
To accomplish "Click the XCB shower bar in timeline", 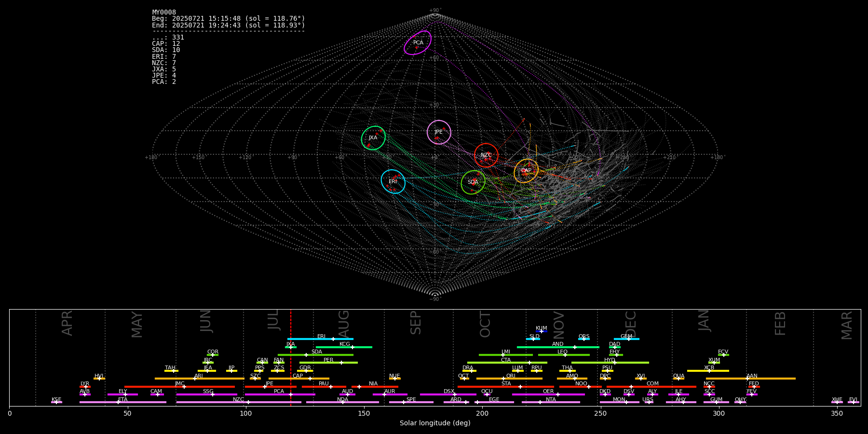I will (708, 371).
